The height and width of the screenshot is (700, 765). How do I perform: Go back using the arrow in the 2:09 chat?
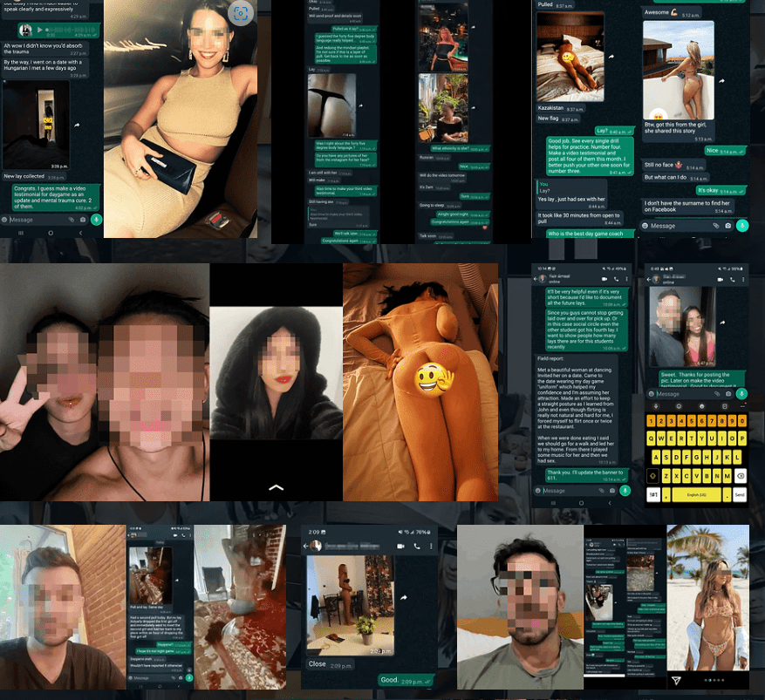pyautogui.click(x=307, y=546)
